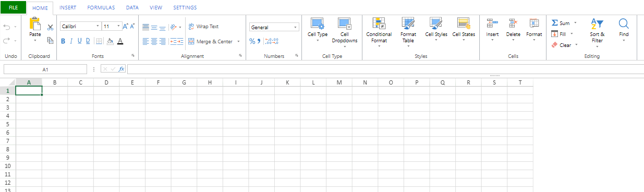The height and width of the screenshot is (192, 644).
Task: Open the Merge & Center dropdown arrow
Action: pos(238,41)
